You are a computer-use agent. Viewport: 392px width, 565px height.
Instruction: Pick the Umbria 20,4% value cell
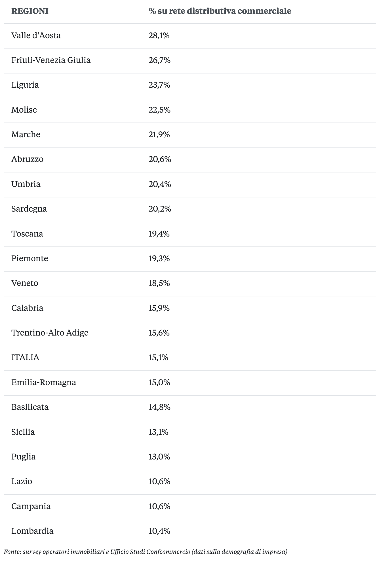tap(160, 184)
